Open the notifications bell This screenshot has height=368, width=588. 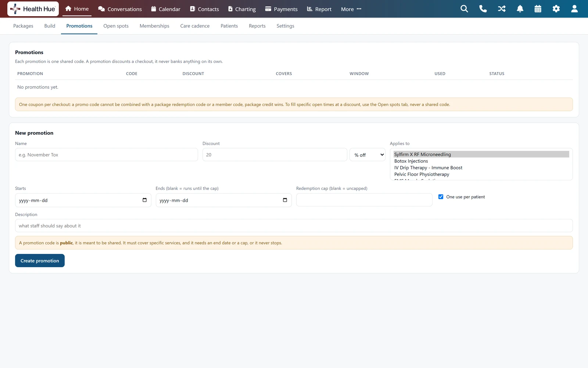coord(520,9)
